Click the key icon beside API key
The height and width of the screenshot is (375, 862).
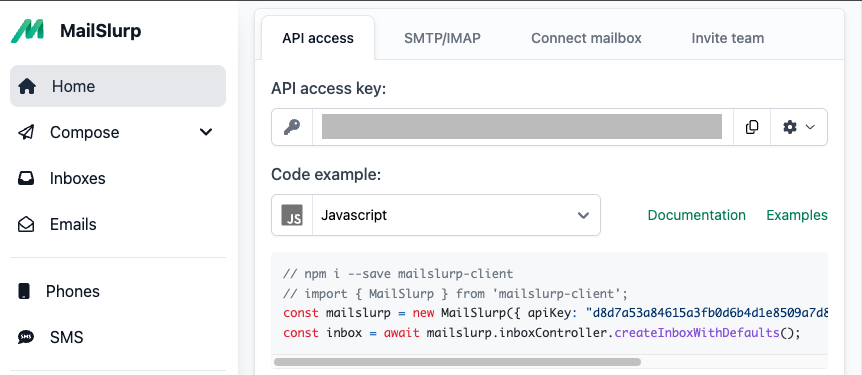[x=292, y=127]
